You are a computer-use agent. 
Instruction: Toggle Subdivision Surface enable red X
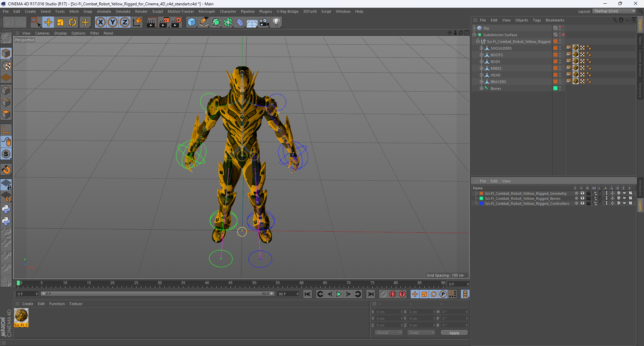click(563, 35)
